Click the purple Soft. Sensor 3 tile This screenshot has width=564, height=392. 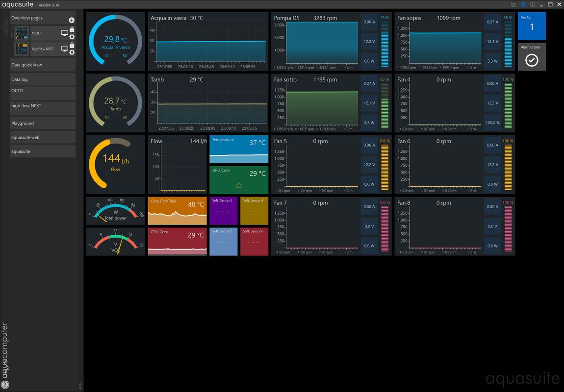(x=223, y=211)
